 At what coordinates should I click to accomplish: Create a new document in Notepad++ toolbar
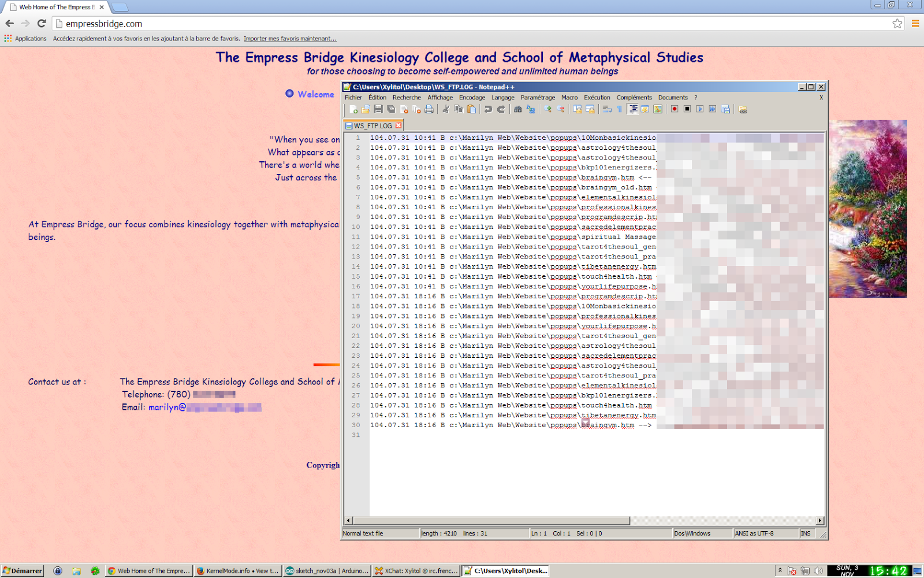[x=353, y=109]
